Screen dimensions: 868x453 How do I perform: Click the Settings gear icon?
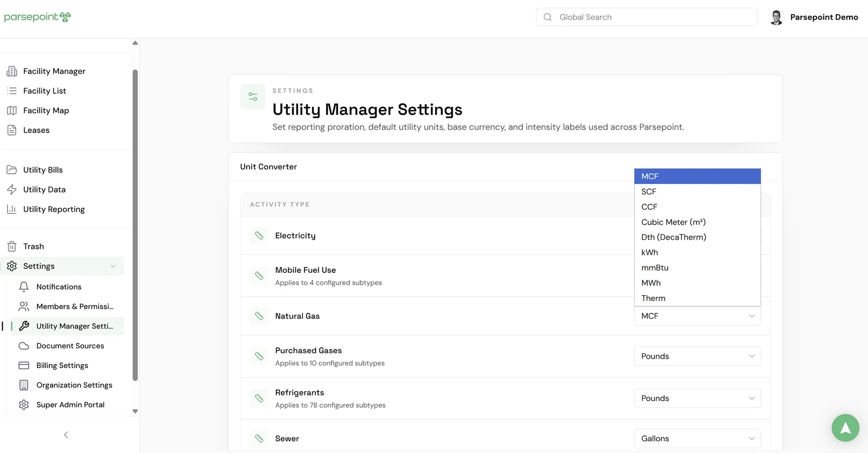click(12, 266)
